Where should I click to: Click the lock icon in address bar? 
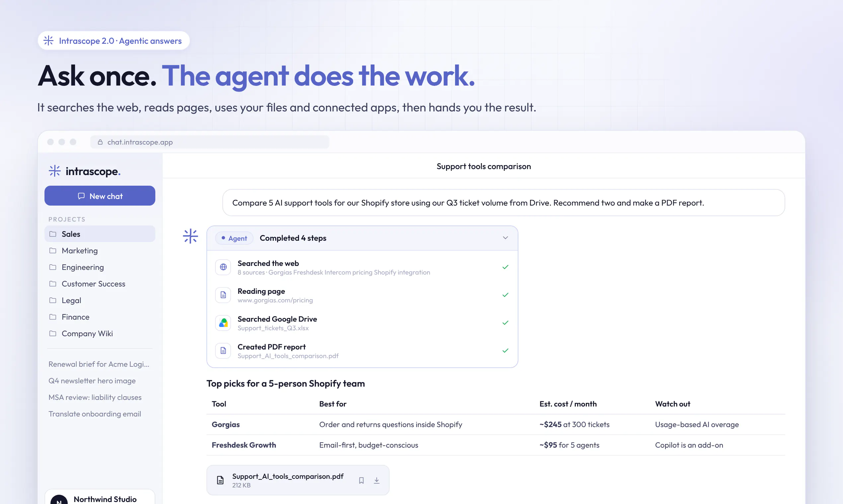[x=100, y=142]
